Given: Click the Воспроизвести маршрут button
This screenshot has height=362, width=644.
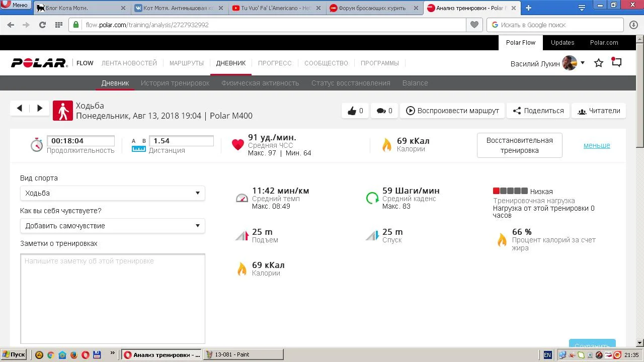Looking at the screenshot, I should (x=452, y=111).
